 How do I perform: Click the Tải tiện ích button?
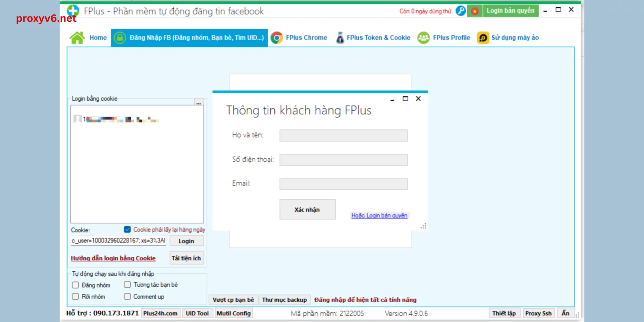[x=186, y=258]
